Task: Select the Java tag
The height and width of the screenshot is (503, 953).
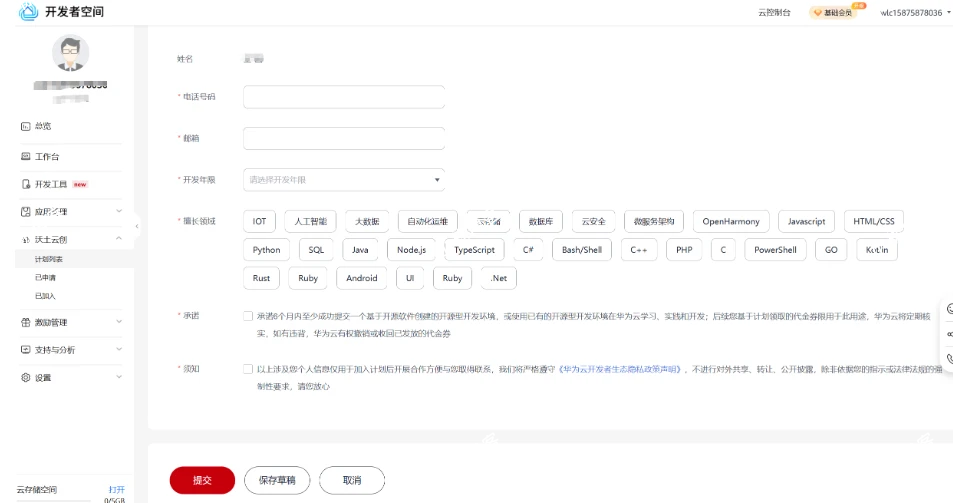Action: coord(360,250)
